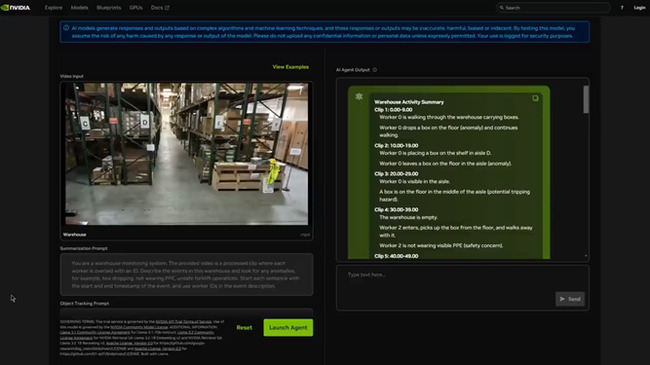Log in from the top-right Login link
Image resolution: width=650 pixels, height=365 pixels.
click(639, 7)
